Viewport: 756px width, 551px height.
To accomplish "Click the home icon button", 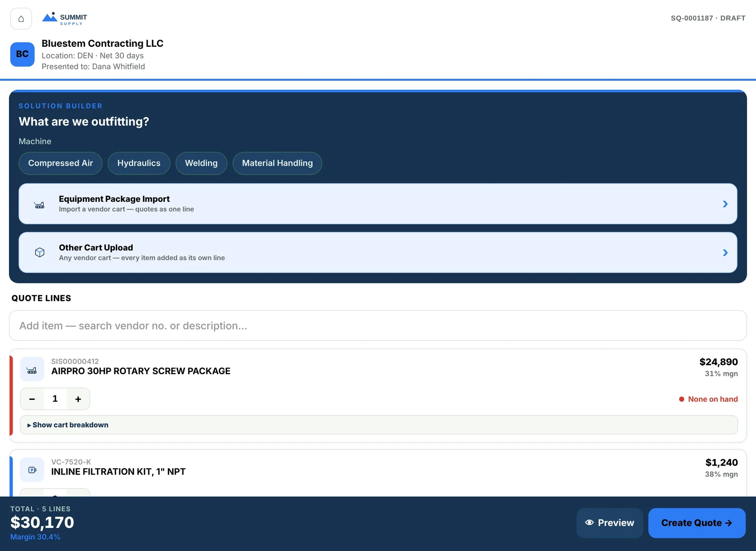I will pos(21,18).
